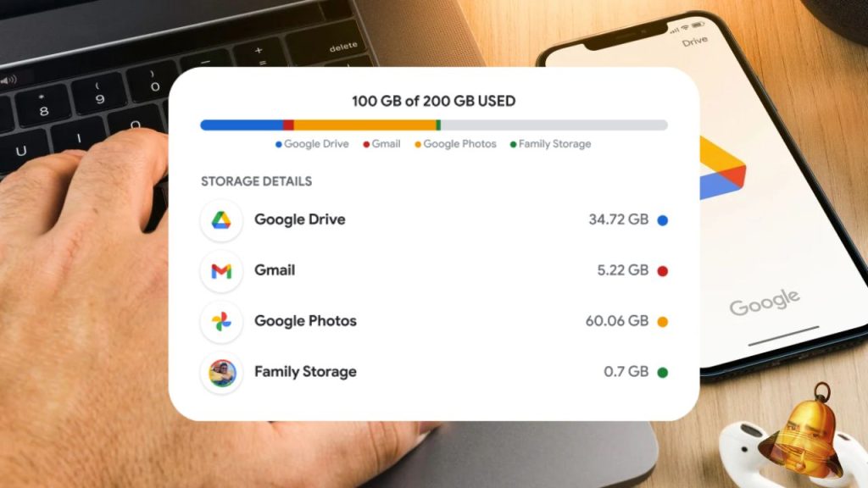Click the red dot beside 5.22 GB
The height and width of the screenshot is (488, 868).
(662, 271)
